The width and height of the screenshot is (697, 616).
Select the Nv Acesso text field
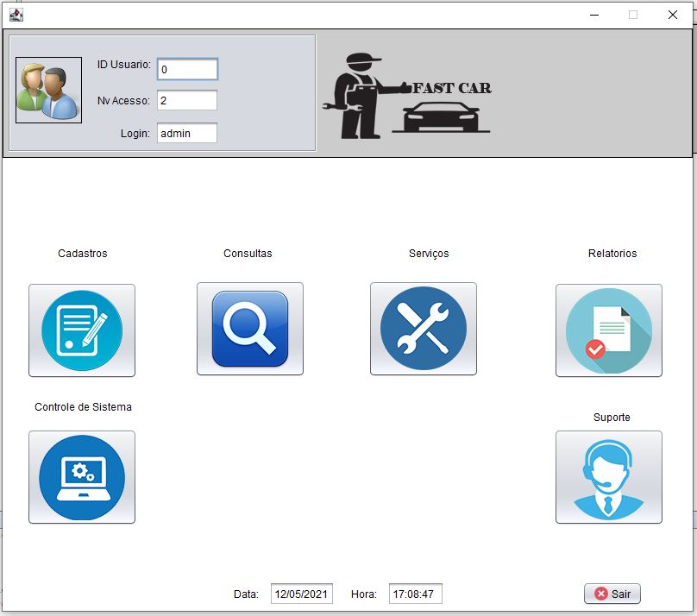[187, 100]
